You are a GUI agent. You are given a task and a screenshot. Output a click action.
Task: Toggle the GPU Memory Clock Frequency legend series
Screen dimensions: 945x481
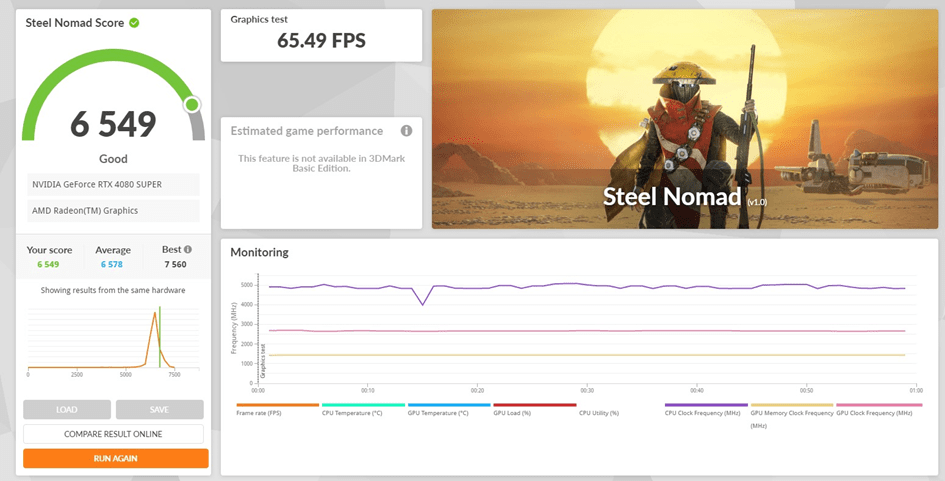click(791, 415)
